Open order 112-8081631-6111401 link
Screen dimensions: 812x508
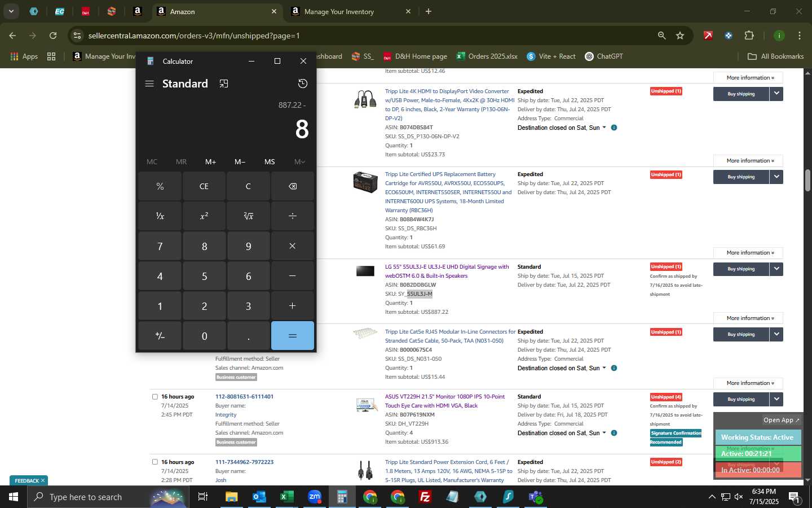[x=244, y=397]
